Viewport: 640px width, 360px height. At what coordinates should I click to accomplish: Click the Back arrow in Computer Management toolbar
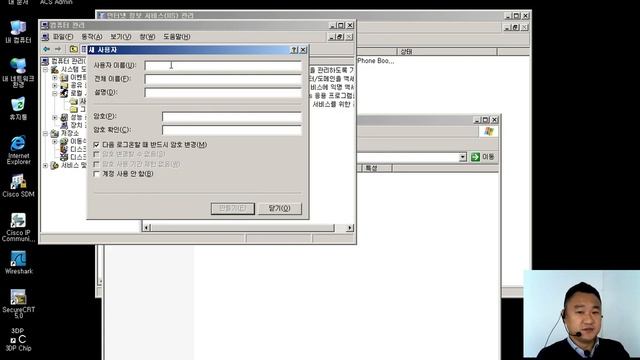47,49
